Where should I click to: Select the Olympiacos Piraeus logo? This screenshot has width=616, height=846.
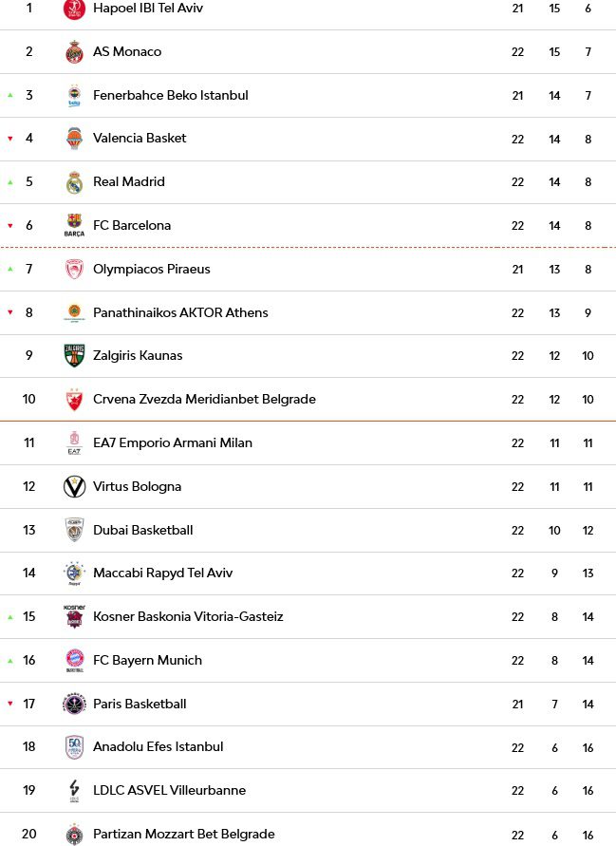tap(74, 270)
